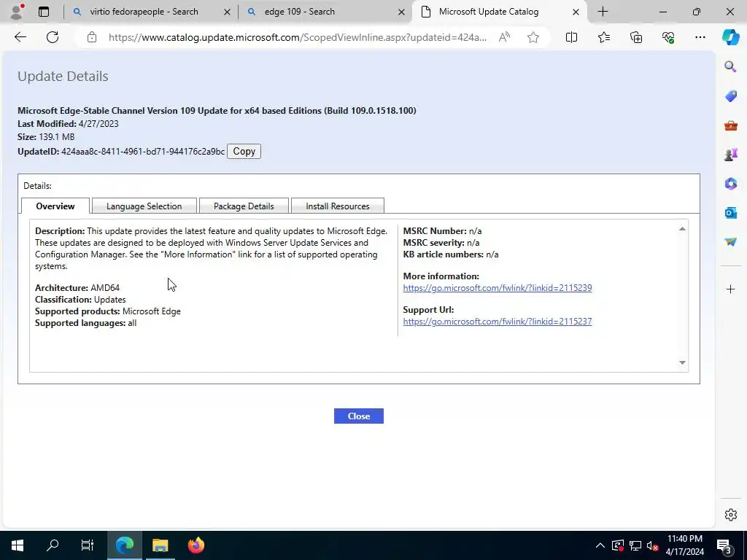
Task: Click the Size 139.1 MB text
Action: click(x=46, y=136)
